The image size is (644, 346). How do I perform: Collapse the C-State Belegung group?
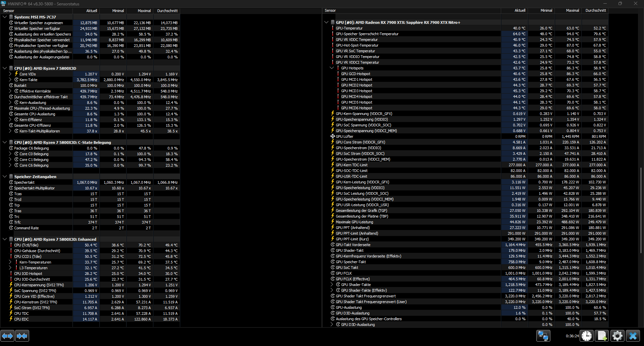coord(5,142)
